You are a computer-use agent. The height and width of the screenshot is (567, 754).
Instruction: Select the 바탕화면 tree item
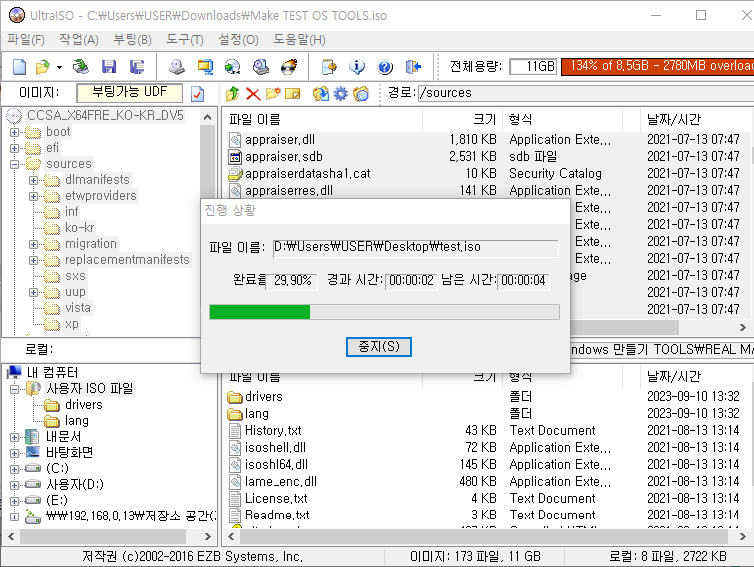(x=69, y=453)
